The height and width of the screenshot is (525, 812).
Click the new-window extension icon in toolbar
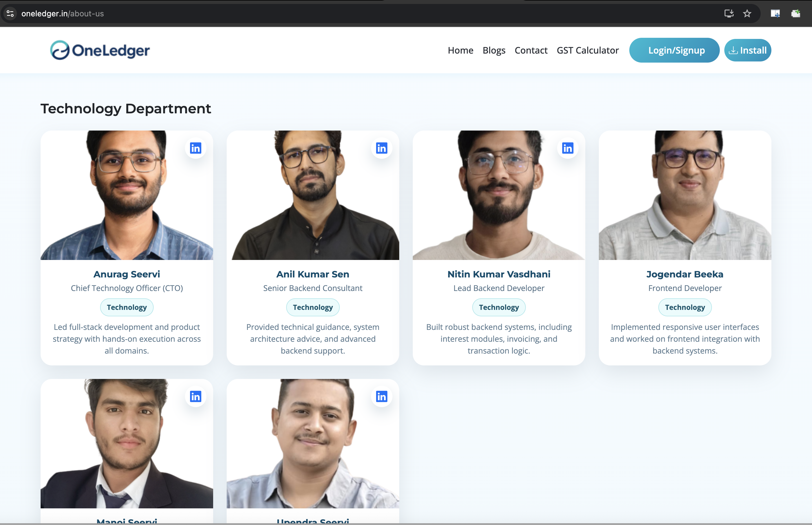point(775,13)
